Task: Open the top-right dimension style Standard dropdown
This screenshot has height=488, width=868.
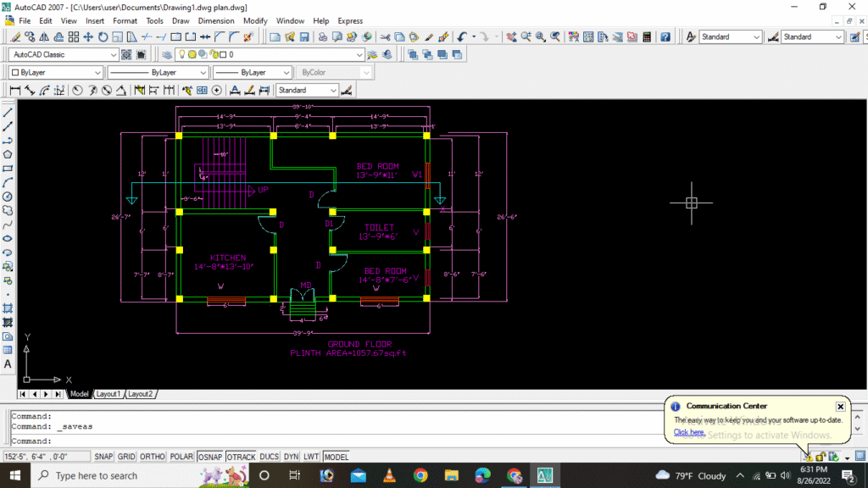Action: click(x=812, y=37)
